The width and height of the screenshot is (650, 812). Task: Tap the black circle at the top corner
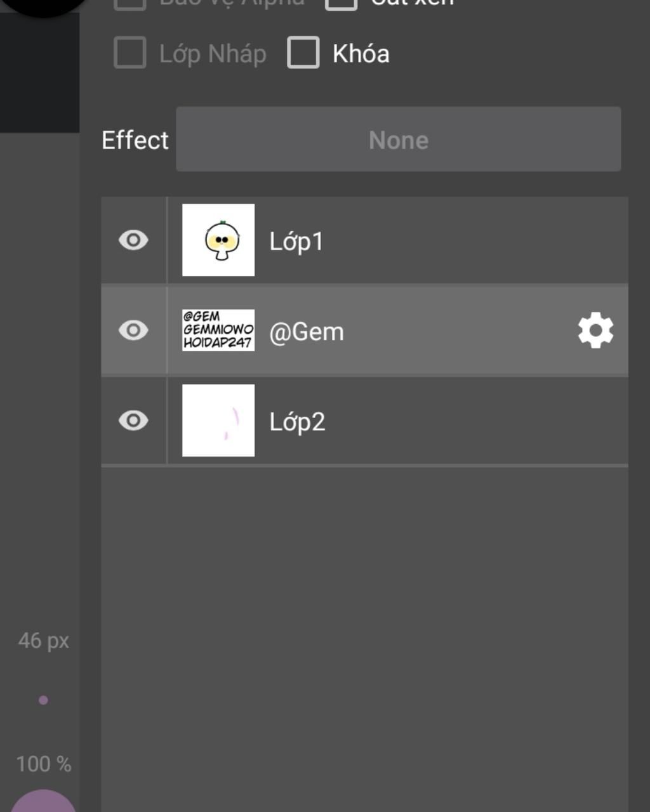(x=43, y=8)
